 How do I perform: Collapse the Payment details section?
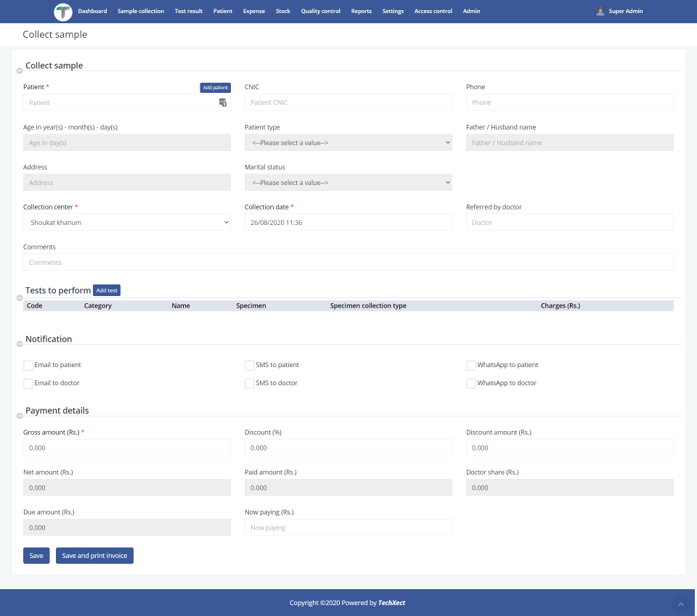coord(20,416)
